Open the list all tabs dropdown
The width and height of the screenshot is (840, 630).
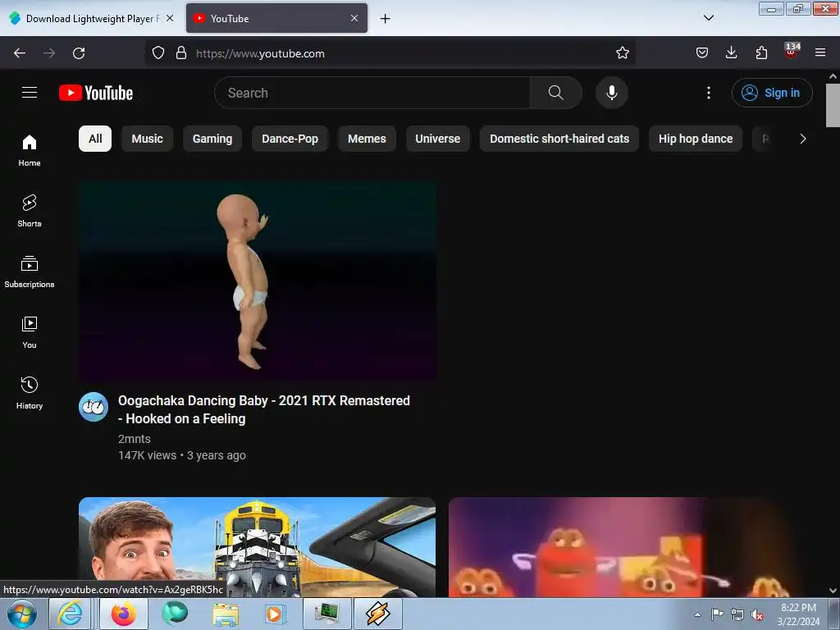(x=708, y=18)
